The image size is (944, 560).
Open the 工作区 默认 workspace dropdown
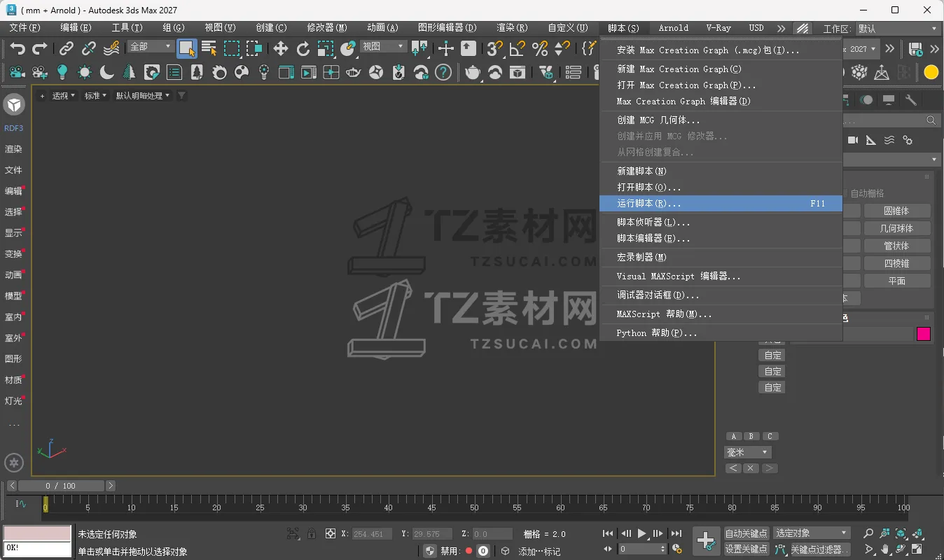(897, 29)
